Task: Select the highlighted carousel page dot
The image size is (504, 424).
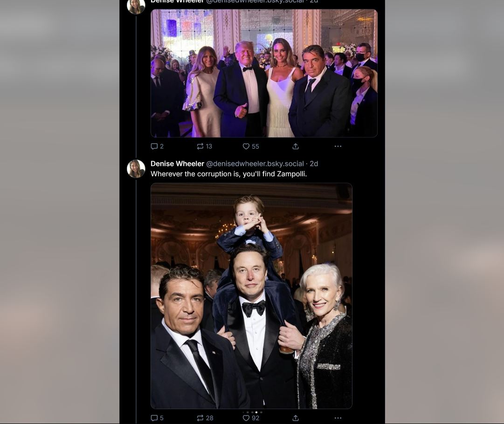Action: (x=256, y=412)
